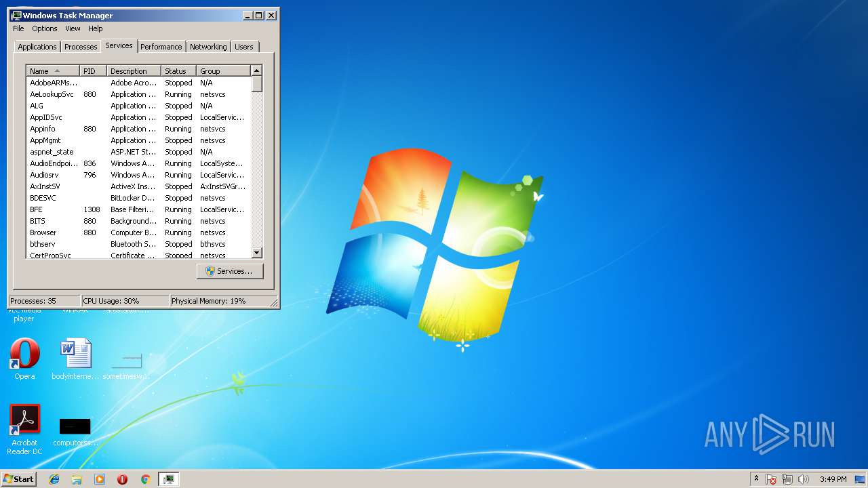Select the AppIDSvc service row
Screen dimensions: 868x488
coord(138,117)
